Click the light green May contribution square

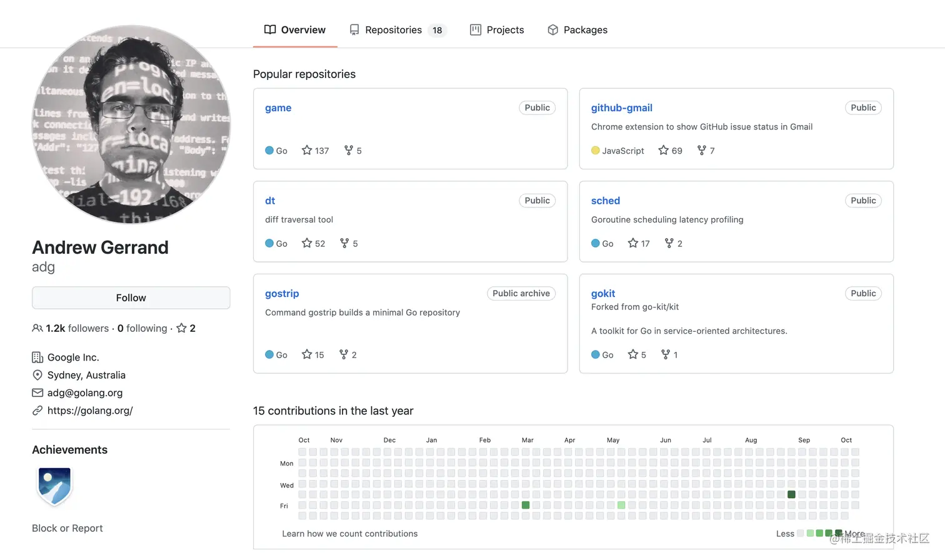[621, 505]
